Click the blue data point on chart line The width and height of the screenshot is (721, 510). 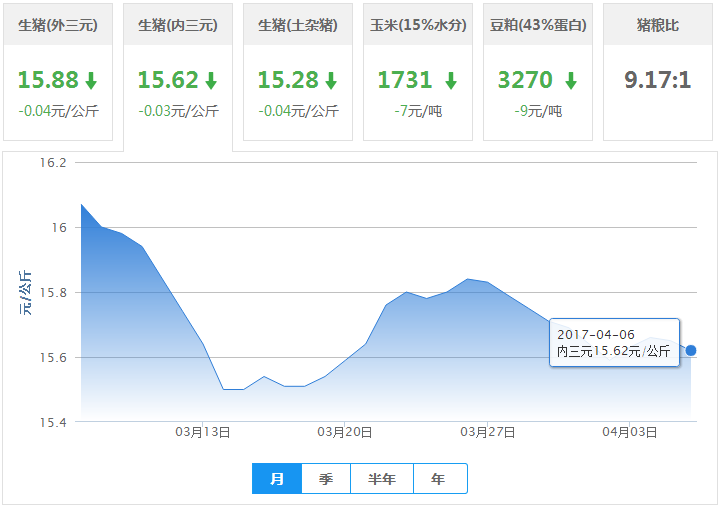coord(691,351)
